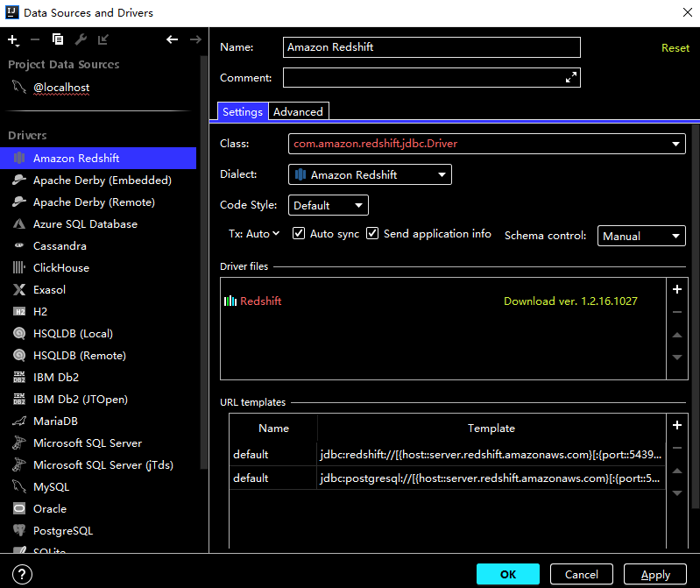
Task: Select the HSQLDB (Remote) driver
Action: (98, 355)
